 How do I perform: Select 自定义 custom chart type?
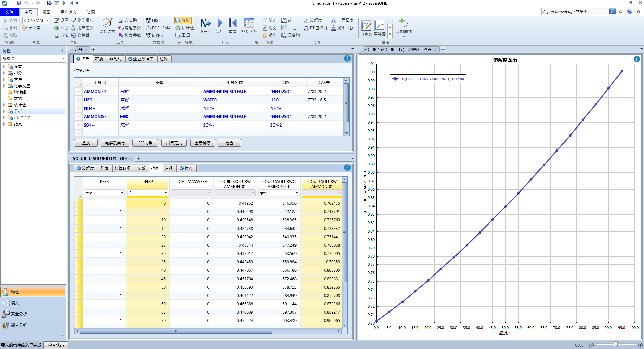[366, 28]
